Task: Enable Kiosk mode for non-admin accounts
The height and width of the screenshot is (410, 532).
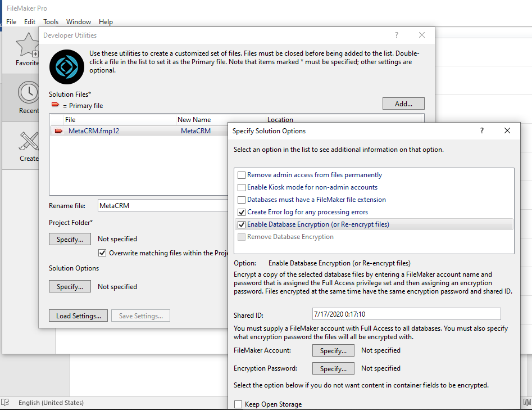Action: pos(241,187)
